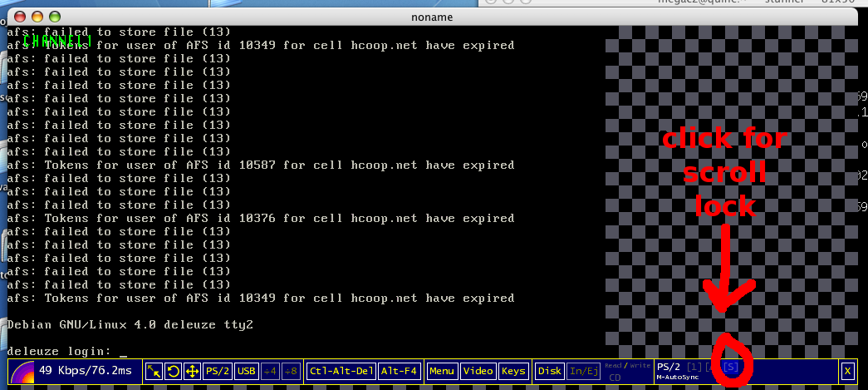Click the deleuze login prompt in terminal
This screenshot has height=390, width=868.
click(62, 352)
